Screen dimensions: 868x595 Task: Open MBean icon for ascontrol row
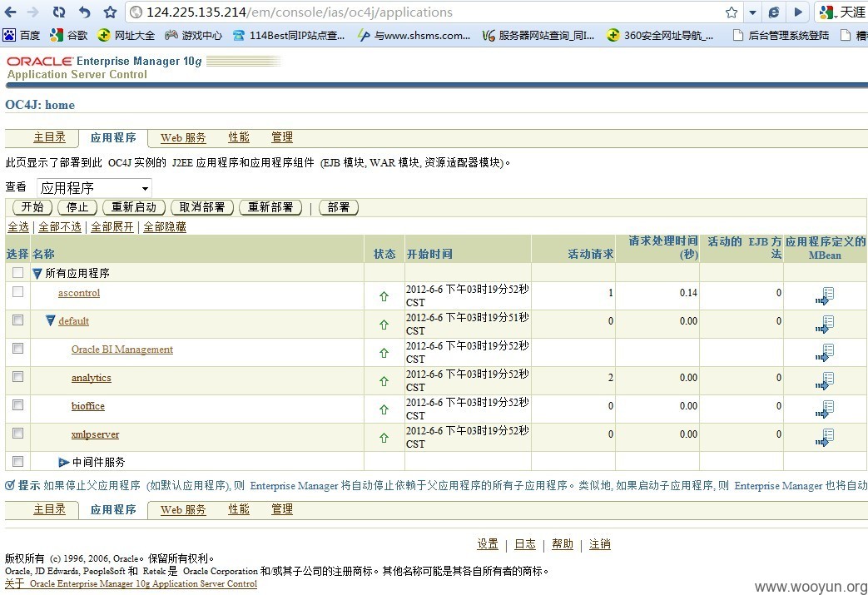(824, 295)
